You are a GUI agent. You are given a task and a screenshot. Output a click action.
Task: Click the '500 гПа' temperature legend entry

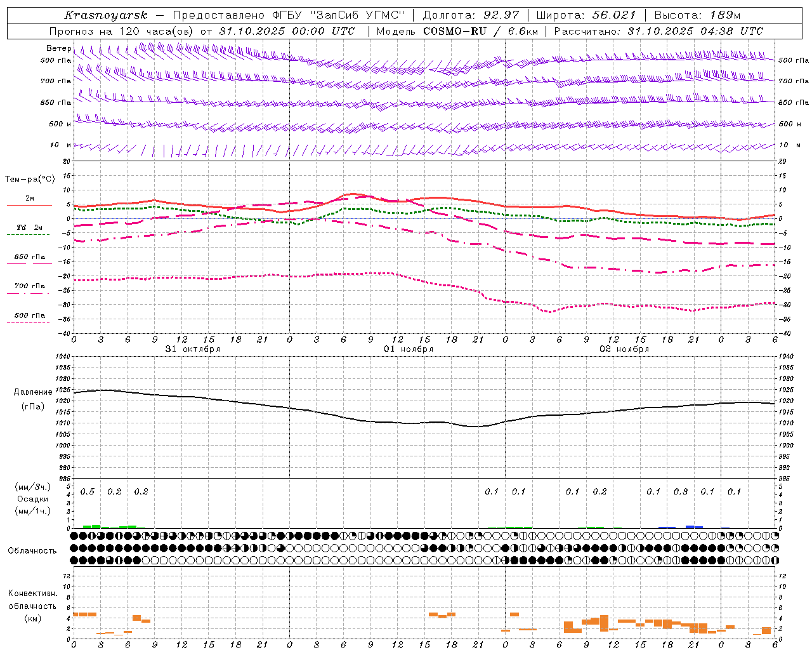coord(30,315)
